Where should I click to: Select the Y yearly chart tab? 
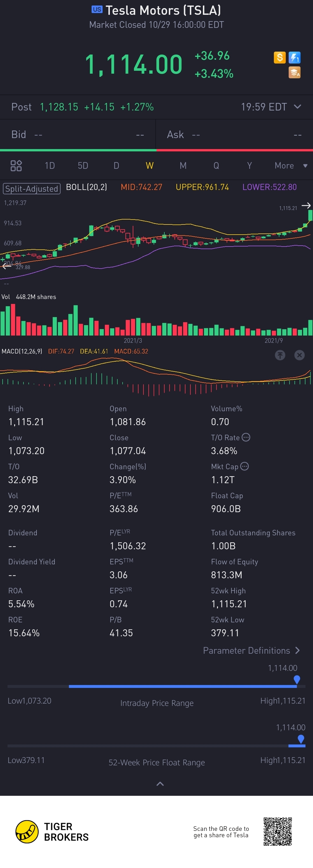point(250,166)
